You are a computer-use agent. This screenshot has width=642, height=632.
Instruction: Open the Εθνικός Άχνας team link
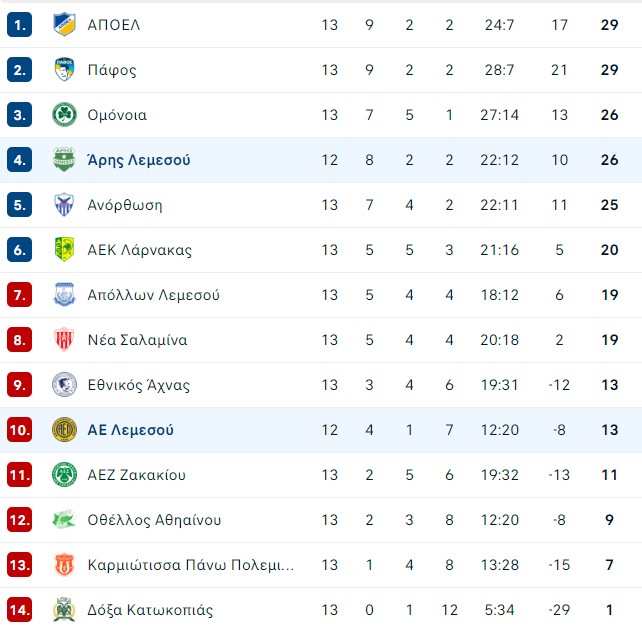coord(138,385)
